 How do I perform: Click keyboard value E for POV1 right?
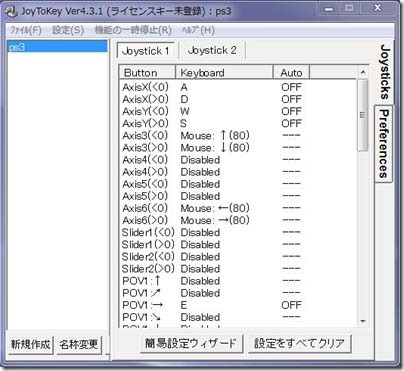(184, 305)
